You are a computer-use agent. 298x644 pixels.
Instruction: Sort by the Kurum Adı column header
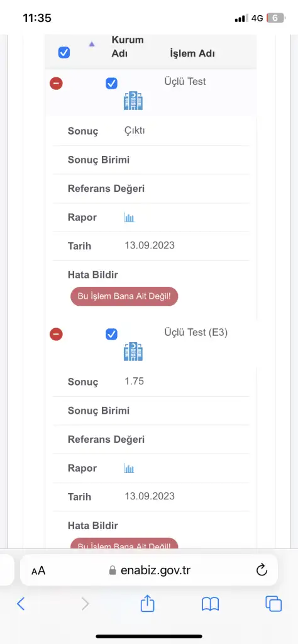click(128, 47)
